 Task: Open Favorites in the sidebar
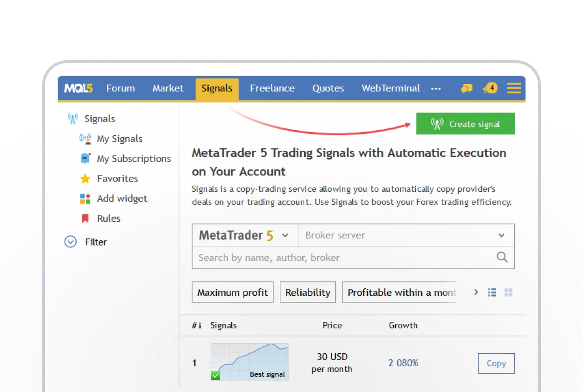pyautogui.click(x=117, y=178)
